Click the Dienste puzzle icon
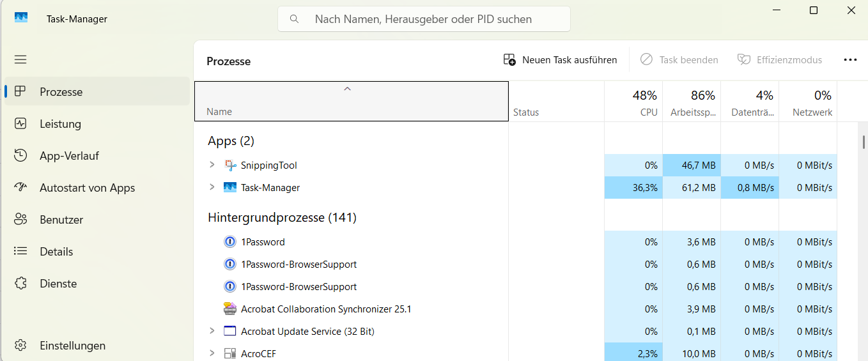Viewport: 868px width, 361px height. click(20, 283)
